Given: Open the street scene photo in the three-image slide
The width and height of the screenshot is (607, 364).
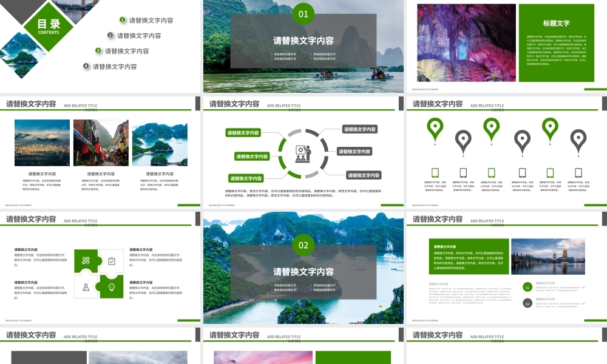Looking at the screenshot, I should 101,143.
